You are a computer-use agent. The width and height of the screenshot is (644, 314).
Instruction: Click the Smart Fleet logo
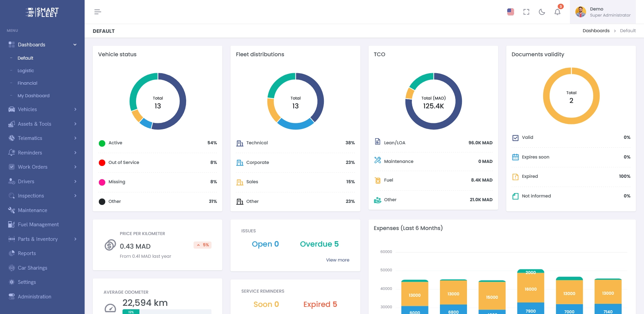42,12
